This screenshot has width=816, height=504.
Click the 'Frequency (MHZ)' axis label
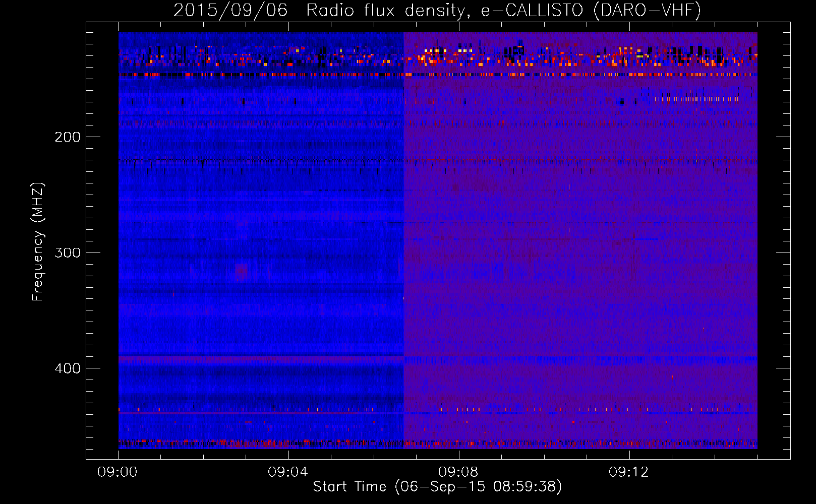pos(38,242)
